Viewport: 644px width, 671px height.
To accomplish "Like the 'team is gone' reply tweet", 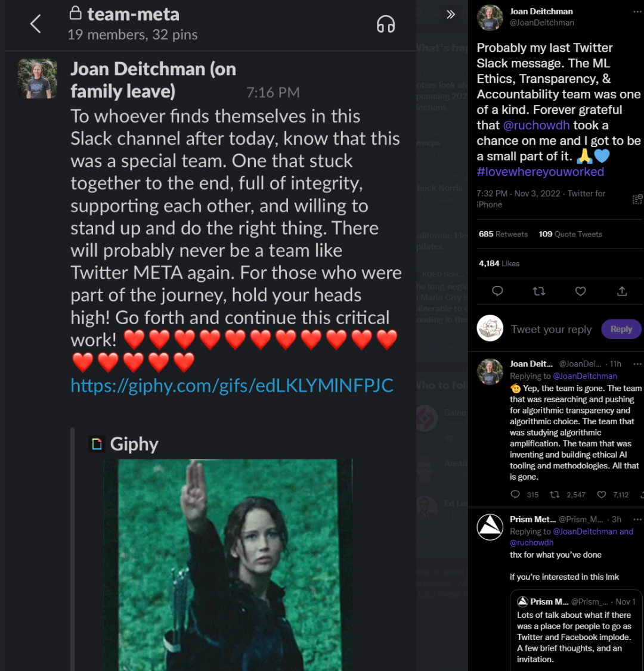I will tap(602, 495).
